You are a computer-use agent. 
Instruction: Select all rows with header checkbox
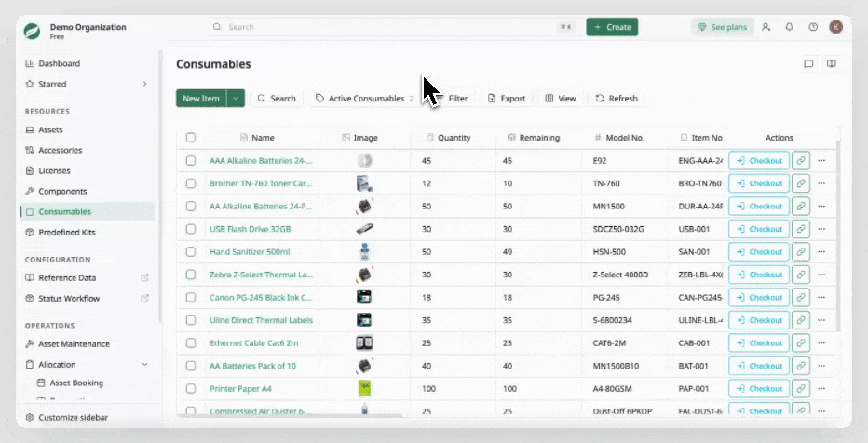pos(190,138)
